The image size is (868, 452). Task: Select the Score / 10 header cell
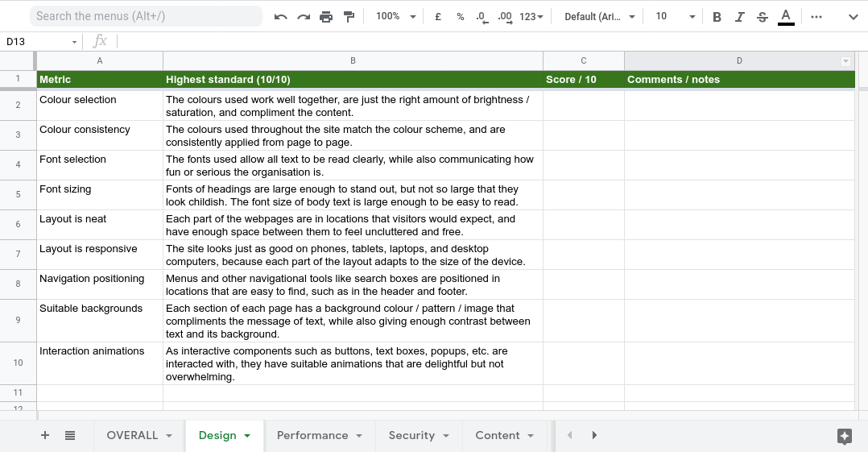tap(584, 79)
